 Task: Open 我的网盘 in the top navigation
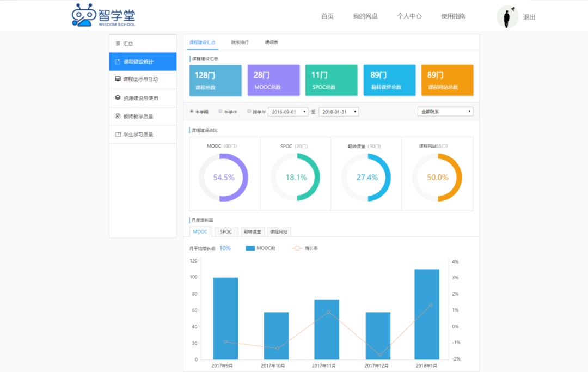(x=365, y=16)
